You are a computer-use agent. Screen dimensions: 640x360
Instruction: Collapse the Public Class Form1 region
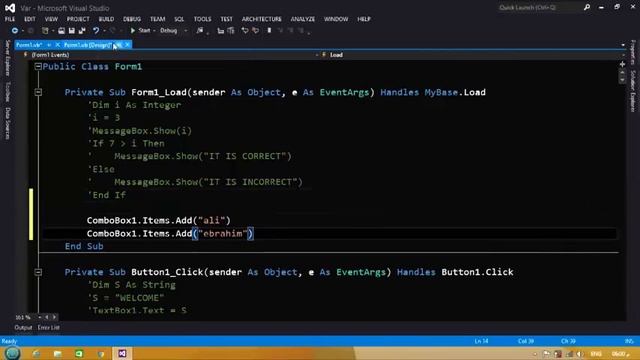38,67
